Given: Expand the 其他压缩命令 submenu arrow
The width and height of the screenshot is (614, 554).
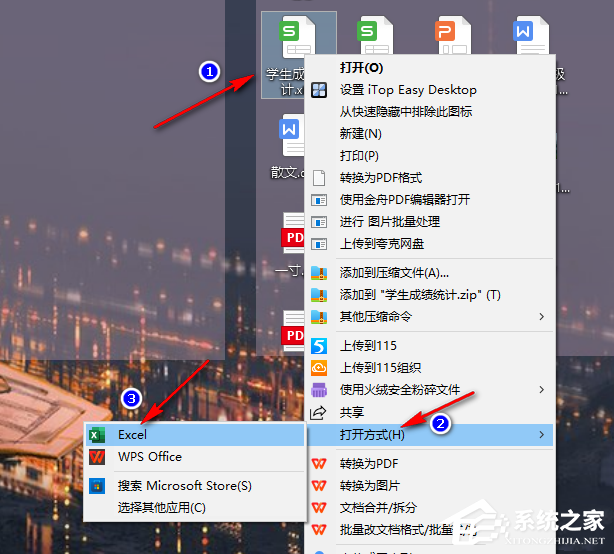Looking at the screenshot, I should [542, 316].
